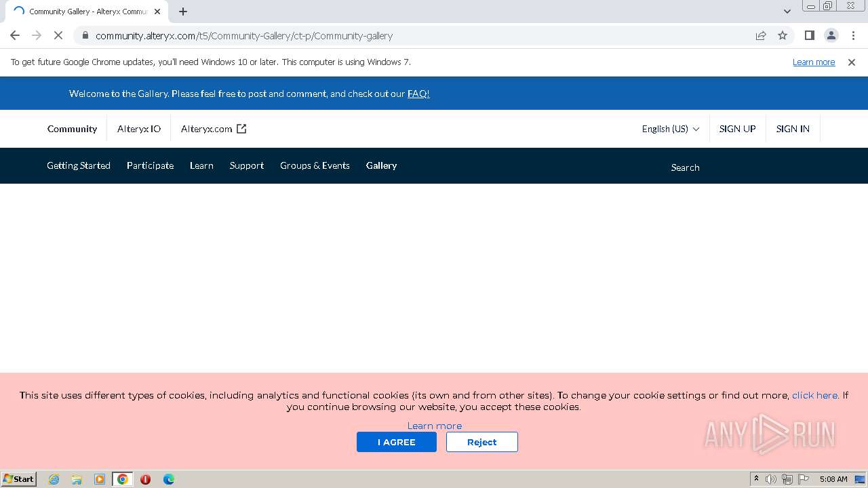Viewport: 868px width, 488px height.
Task: Open Alteryx.com external link
Action: tap(213, 129)
